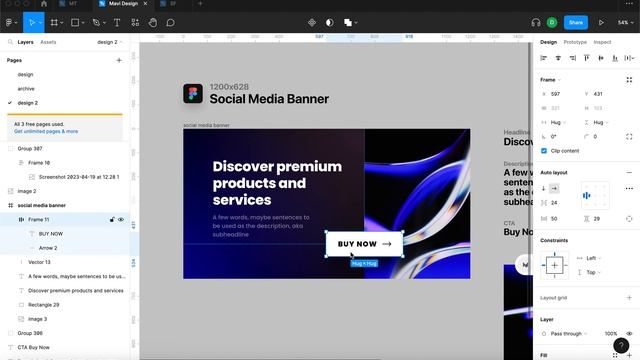Viewport: 640px width, 360px height.
Task: Open the Figma main menu
Action: click(11, 22)
